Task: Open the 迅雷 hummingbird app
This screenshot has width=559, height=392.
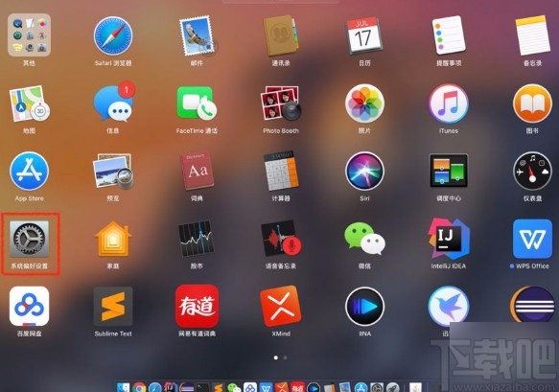Action: coord(449,307)
